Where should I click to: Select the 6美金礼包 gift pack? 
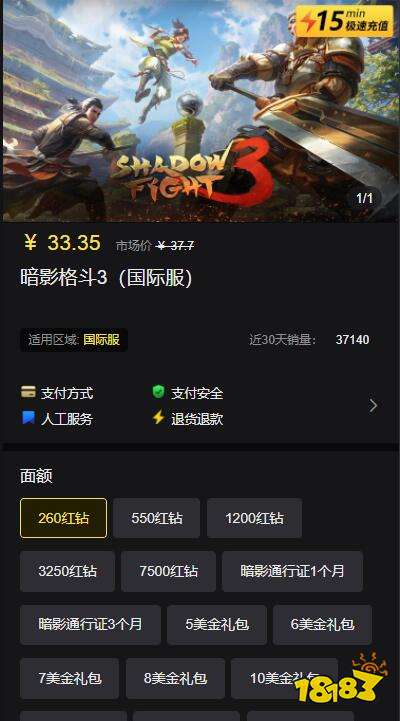coord(322,624)
